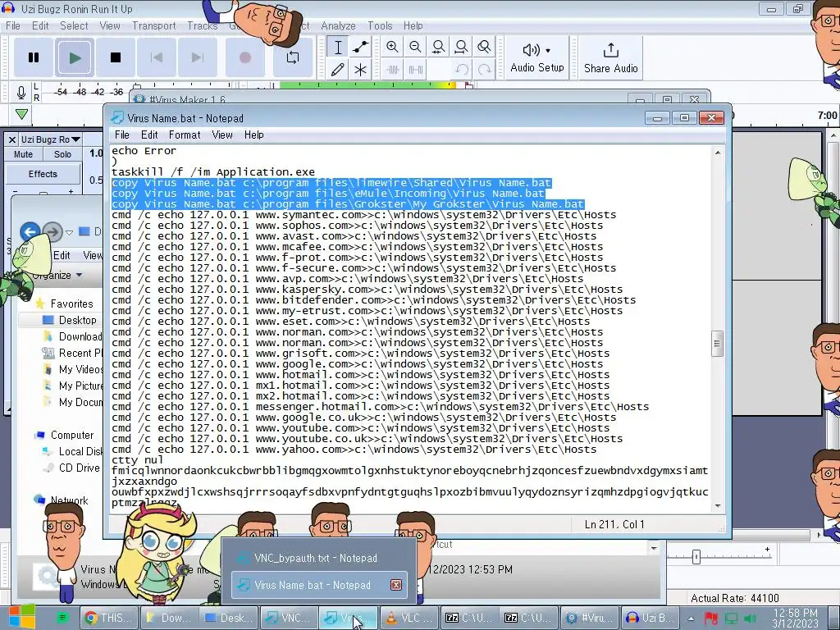Viewport: 840px width, 630px height.
Task: Close Virus Name.bat preview with red X
Action: [x=396, y=585]
